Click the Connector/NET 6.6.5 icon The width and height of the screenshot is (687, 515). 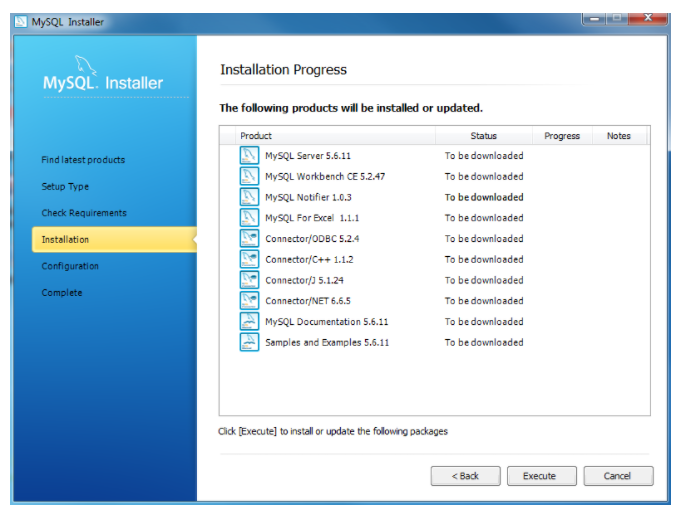[249, 301]
